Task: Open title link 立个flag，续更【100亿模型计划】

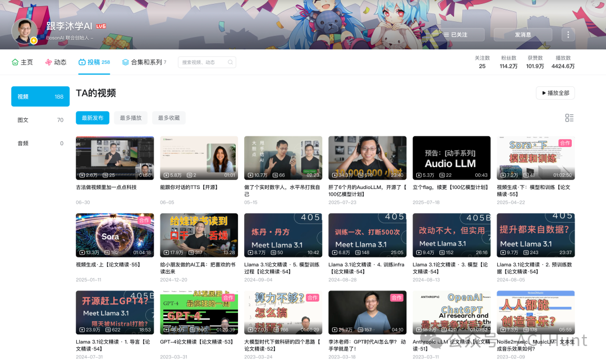Action: (450, 187)
